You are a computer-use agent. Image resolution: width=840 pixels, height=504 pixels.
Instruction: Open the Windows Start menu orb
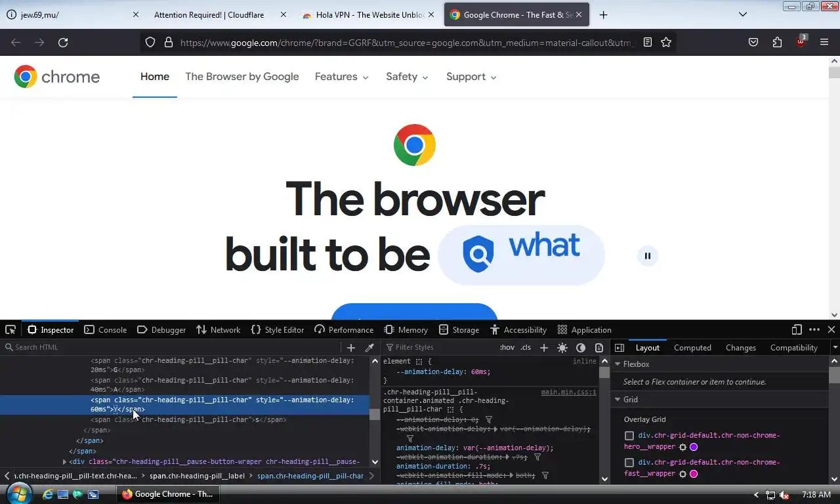coord(18,493)
